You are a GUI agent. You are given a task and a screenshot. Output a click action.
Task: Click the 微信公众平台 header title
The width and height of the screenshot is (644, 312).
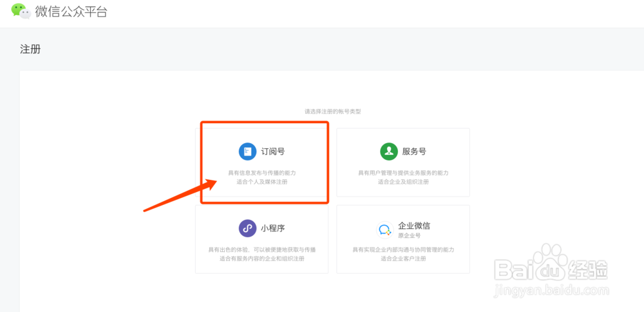tap(71, 12)
